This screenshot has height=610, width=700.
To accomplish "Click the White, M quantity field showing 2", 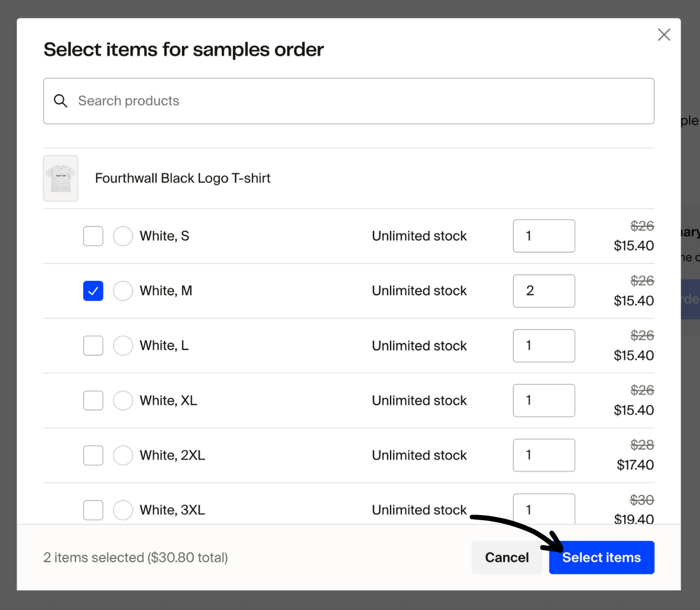I will click(x=544, y=291).
